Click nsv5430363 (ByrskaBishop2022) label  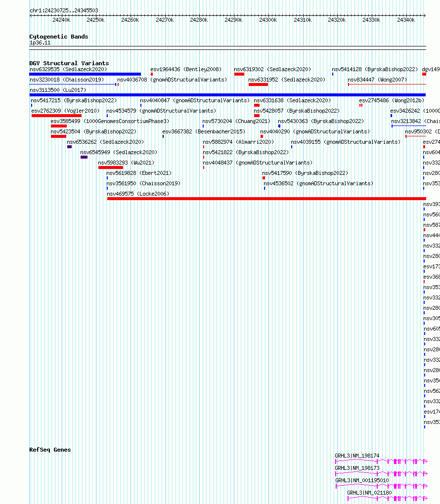click(321, 121)
